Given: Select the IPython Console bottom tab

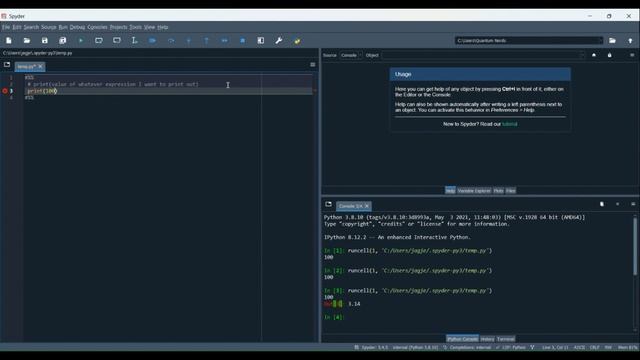Looking at the screenshot, I should click(462, 339).
